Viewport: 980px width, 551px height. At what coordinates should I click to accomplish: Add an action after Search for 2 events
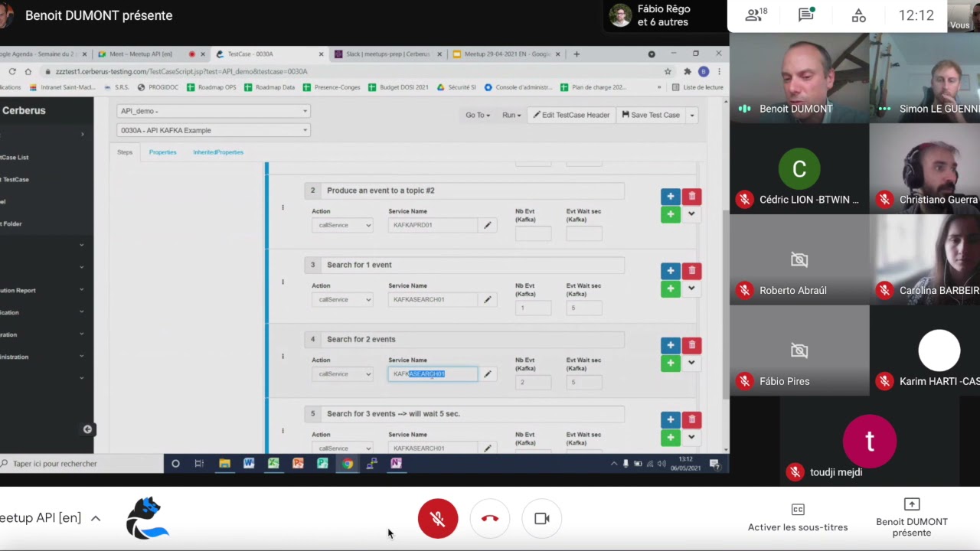[670, 345]
